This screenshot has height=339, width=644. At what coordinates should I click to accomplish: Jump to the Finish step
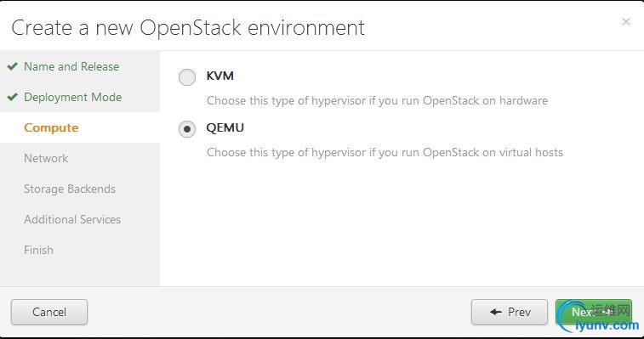(x=38, y=250)
